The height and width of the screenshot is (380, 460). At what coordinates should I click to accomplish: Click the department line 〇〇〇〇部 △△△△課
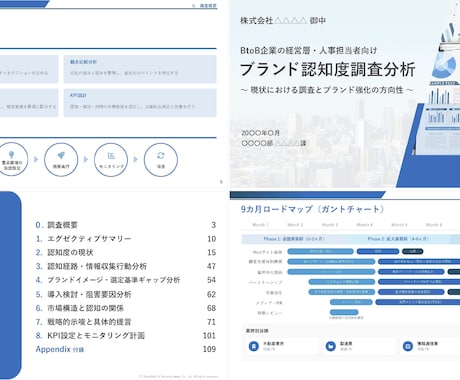click(274, 143)
